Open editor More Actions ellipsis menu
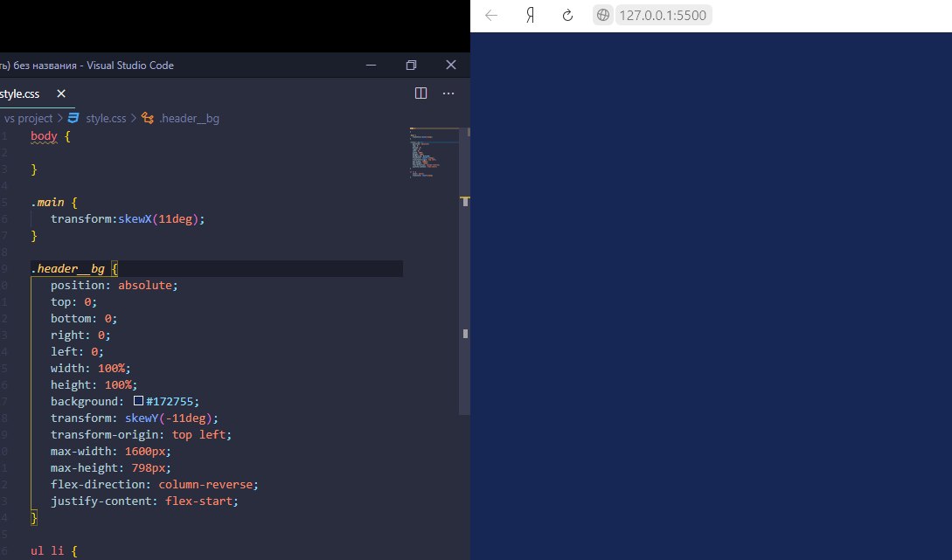The width and height of the screenshot is (952, 560). tap(448, 93)
